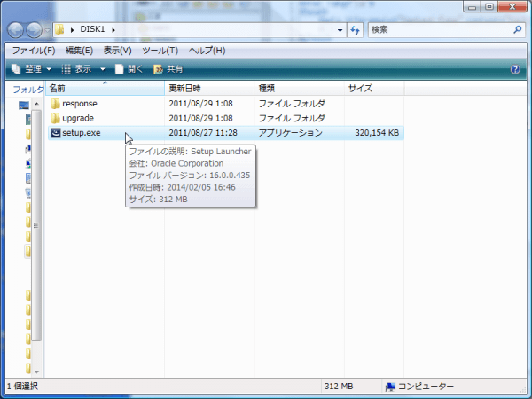Select DISK1 in the address path
Image resolution: width=532 pixels, height=399 pixels.
point(92,29)
